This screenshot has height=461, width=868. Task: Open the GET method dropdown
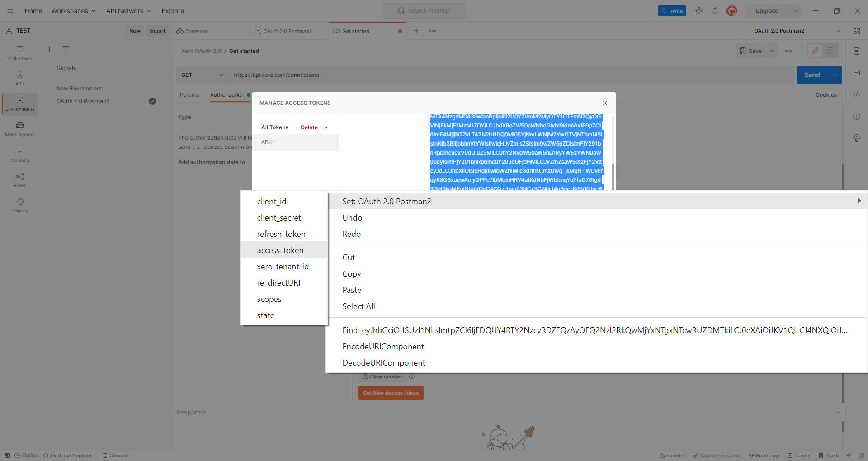[x=202, y=75]
